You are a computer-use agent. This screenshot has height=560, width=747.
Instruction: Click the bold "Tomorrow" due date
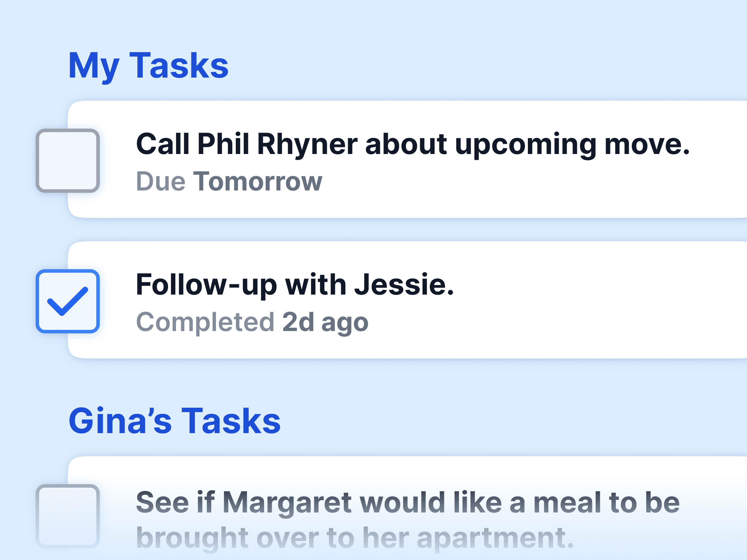(x=258, y=182)
